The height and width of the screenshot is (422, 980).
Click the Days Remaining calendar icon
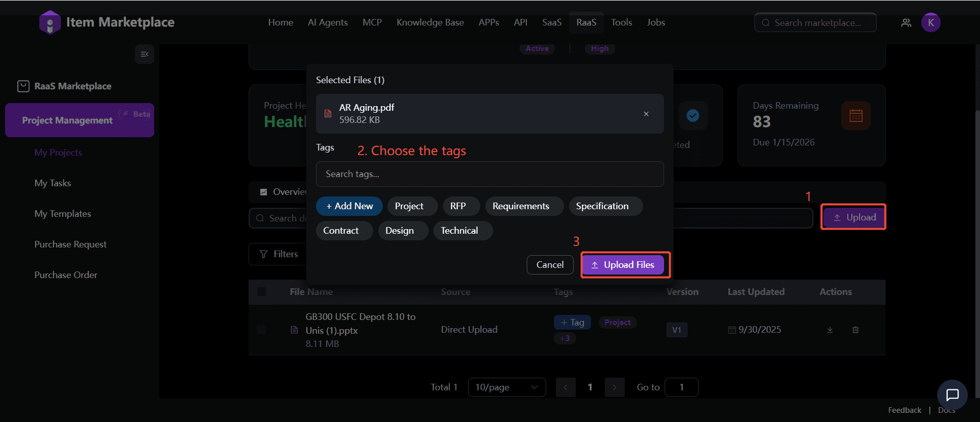coord(855,116)
